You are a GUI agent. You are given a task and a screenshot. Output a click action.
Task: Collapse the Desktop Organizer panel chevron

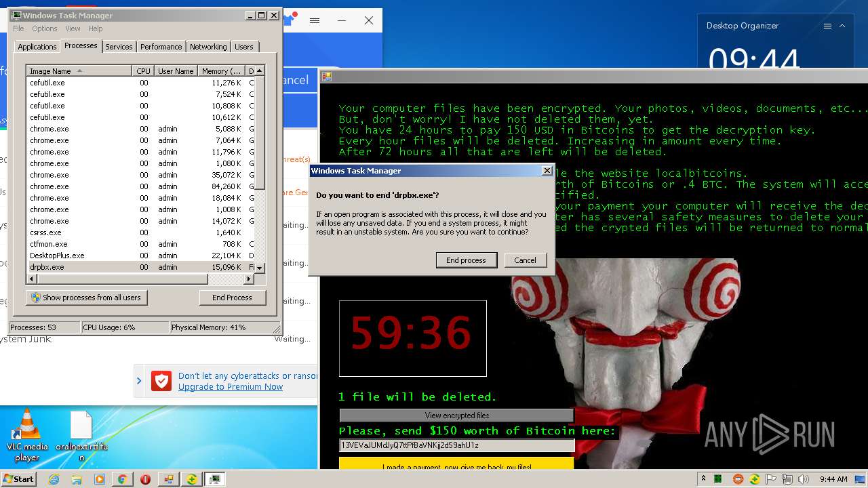tap(842, 26)
